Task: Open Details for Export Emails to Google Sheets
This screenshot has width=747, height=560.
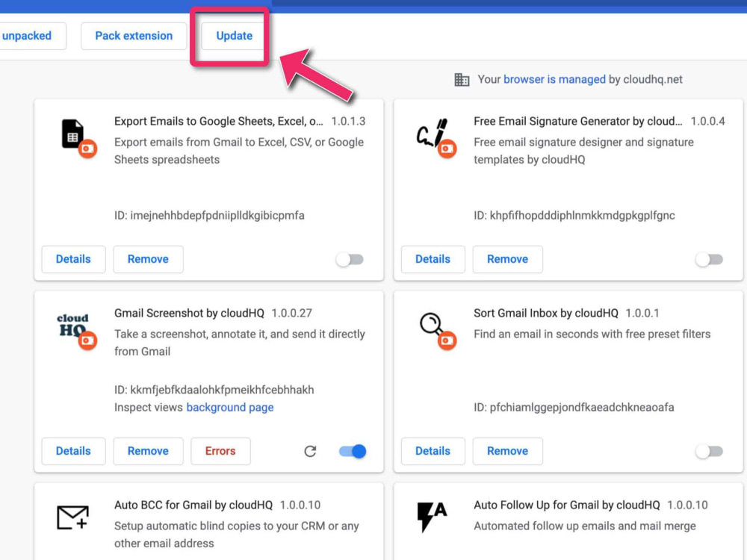Action: (x=73, y=259)
